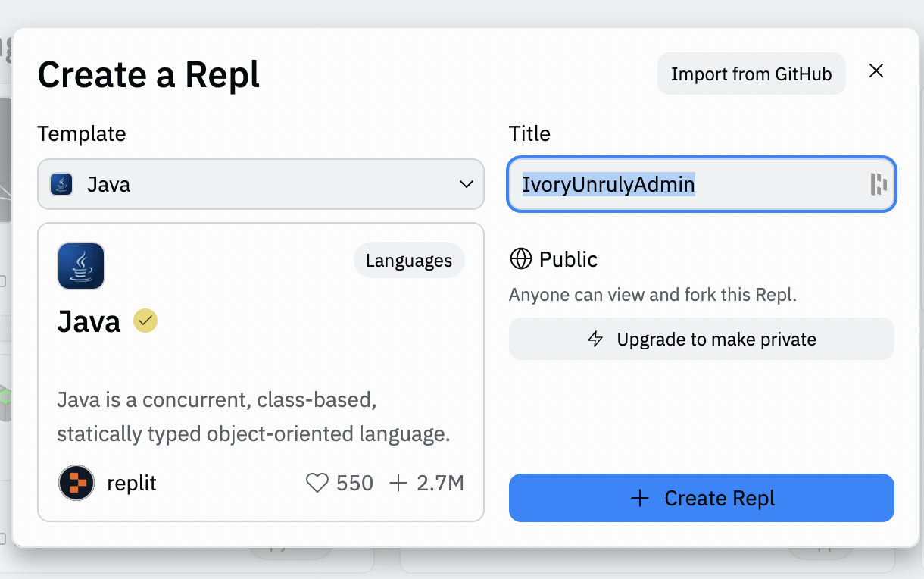Click Import from GitHub button
Image resolution: width=924 pixels, height=579 pixels.
(x=751, y=74)
